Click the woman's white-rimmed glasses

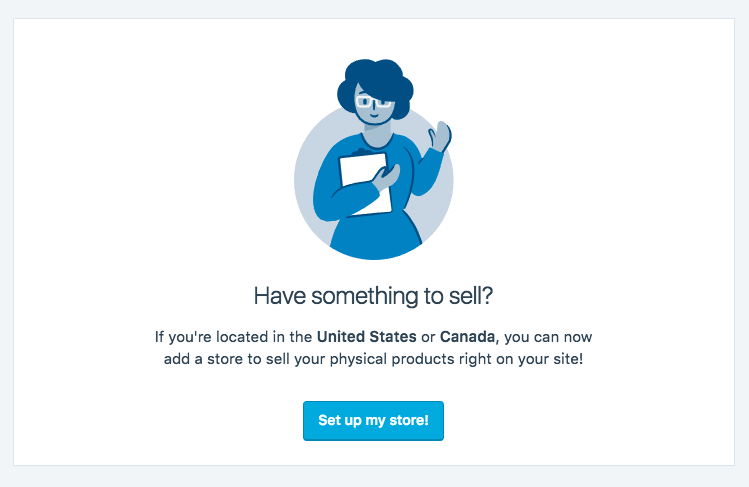(x=373, y=102)
